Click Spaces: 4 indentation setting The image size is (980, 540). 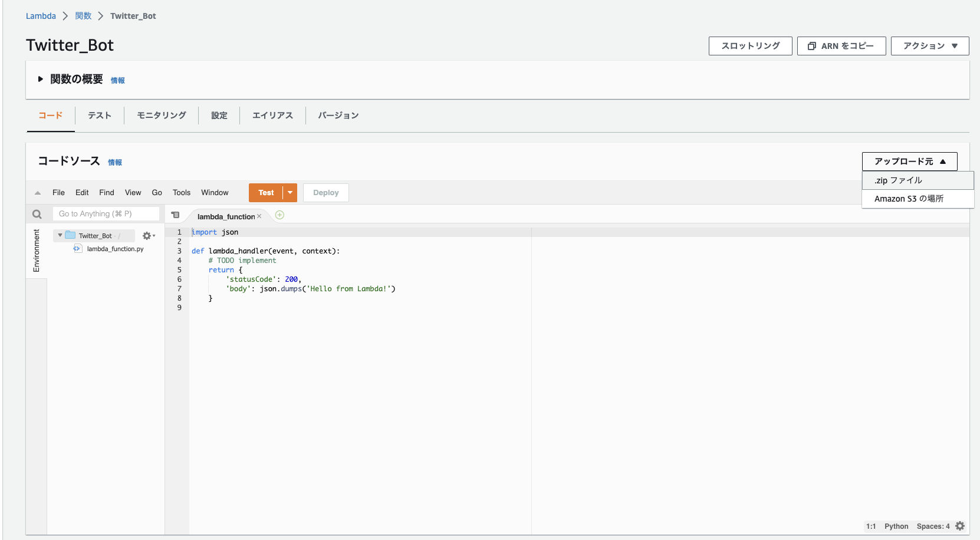point(933,526)
